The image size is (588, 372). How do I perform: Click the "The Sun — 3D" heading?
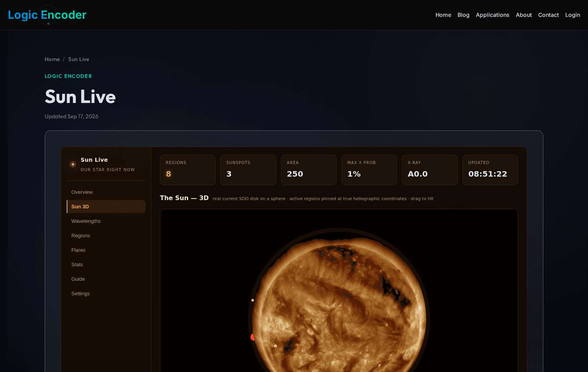pyautogui.click(x=184, y=198)
